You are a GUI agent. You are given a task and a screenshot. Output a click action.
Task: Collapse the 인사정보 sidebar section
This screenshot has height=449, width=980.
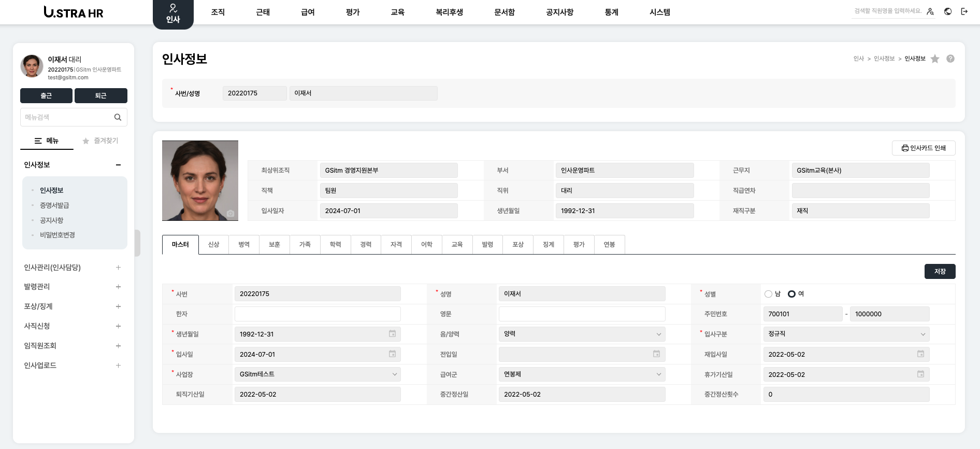[118, 165]
